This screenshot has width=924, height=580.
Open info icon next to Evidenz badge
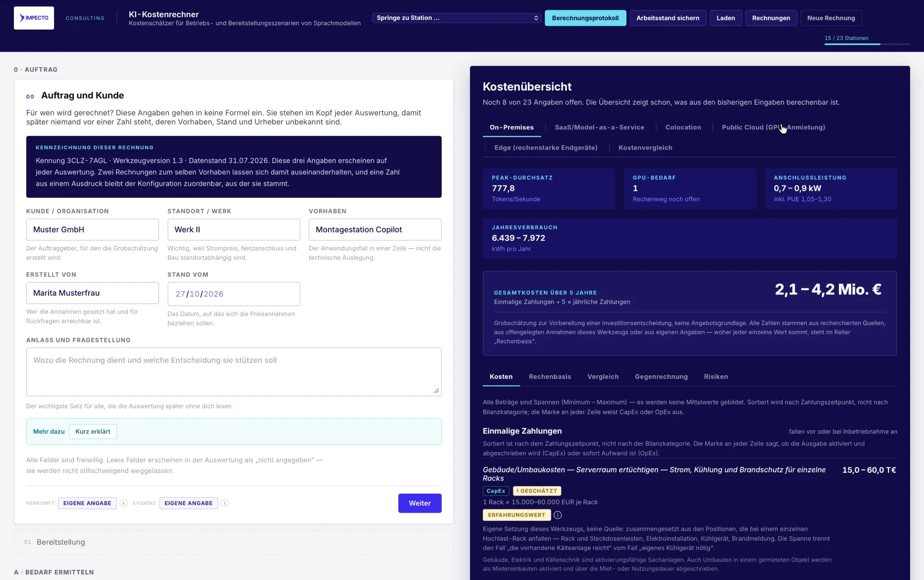[x=225, y=503]
